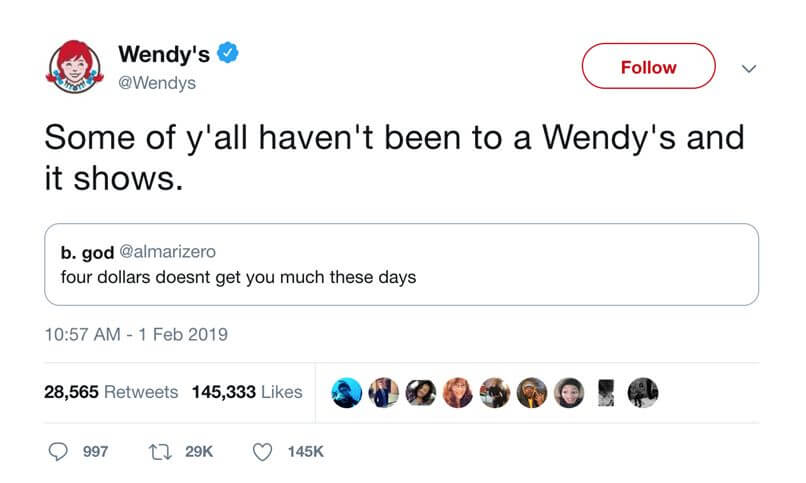Click the reply speech bubble icon
Image resolution: width=806 pixels, height=483 pixels.
(59, 452)
